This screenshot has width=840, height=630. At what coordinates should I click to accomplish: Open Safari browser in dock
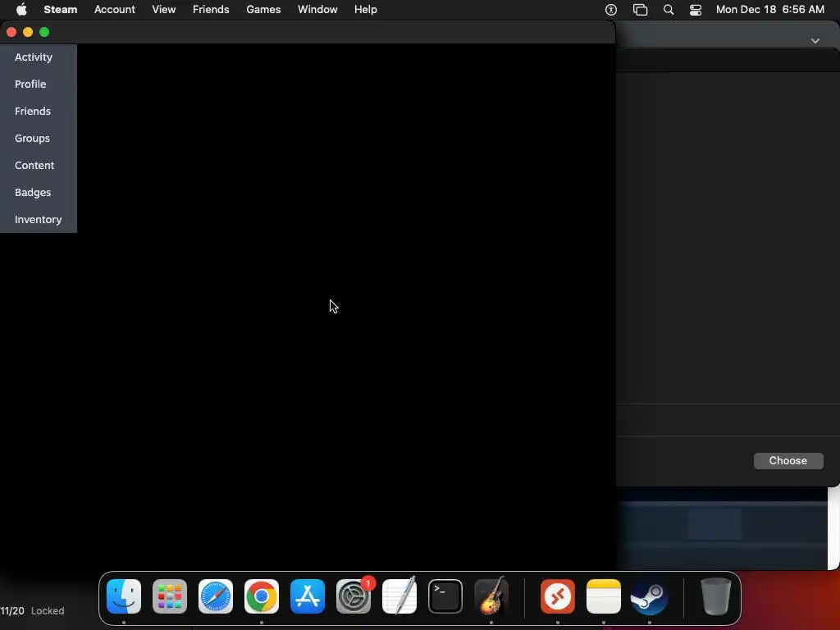tap(216, 596)
